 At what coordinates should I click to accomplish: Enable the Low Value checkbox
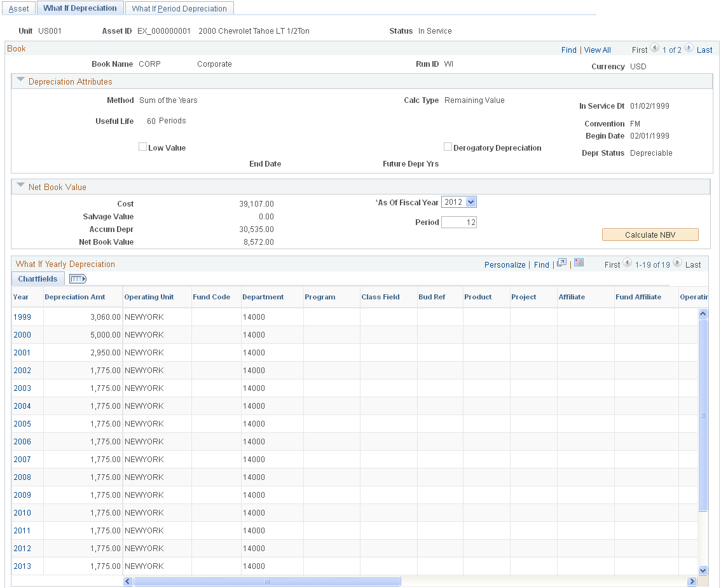142,147
